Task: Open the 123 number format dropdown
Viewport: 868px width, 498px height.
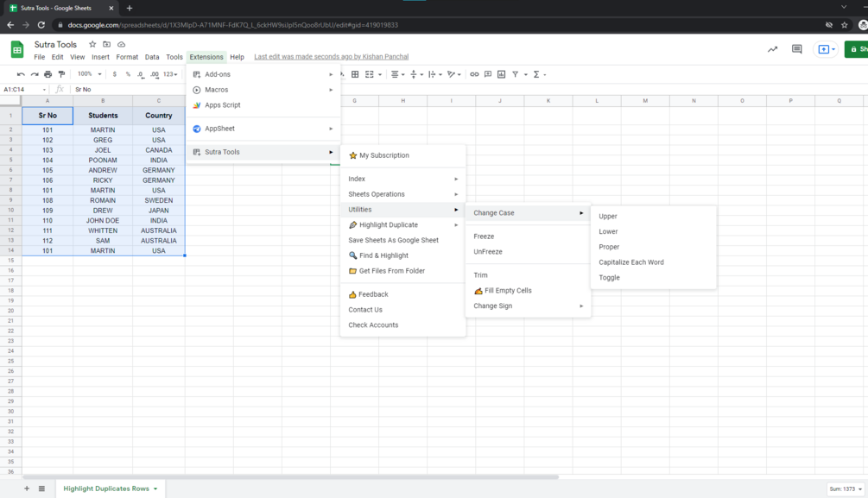Action: coord(170,74)
